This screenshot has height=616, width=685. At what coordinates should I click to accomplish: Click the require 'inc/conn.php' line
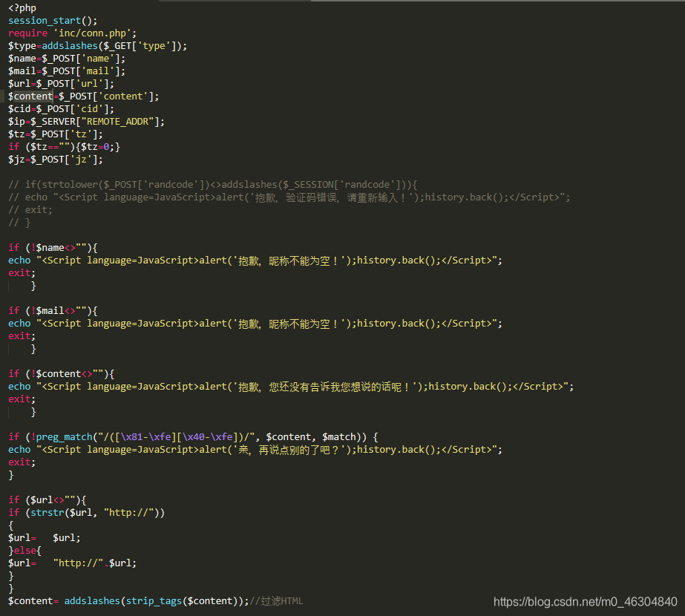pos(72,33)
